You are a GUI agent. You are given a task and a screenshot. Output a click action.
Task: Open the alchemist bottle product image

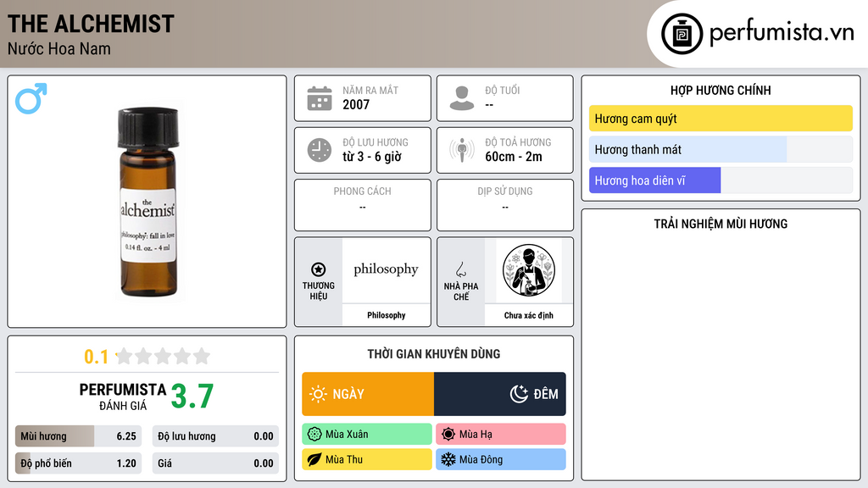pos(148,202)
